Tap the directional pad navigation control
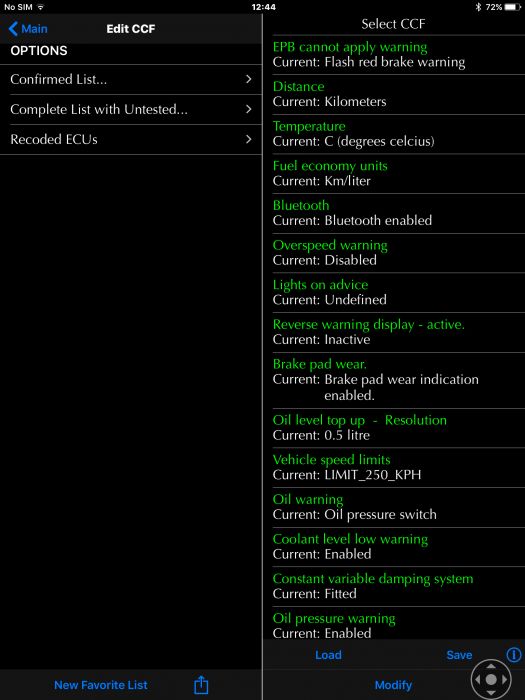Viewport: 525px width, 700px height. click(491, 679)
